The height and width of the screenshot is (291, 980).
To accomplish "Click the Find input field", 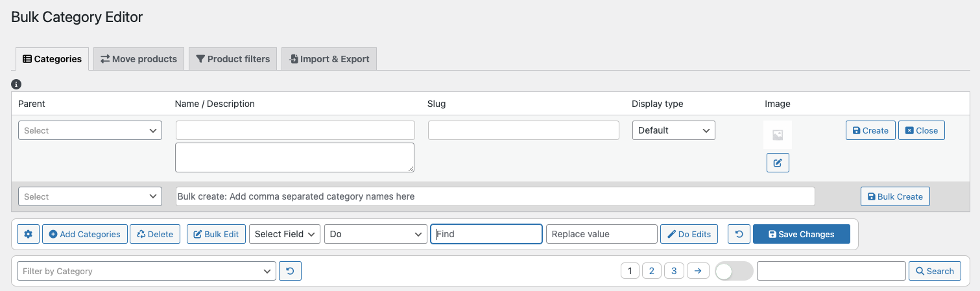I will point(486,234).
